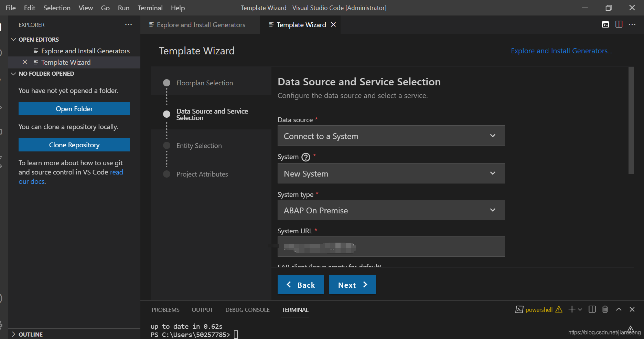The width and height of the screenshot is (644, 339).
Task: Click the powershell warning triangle icon
Action: (x=559, y=309)
